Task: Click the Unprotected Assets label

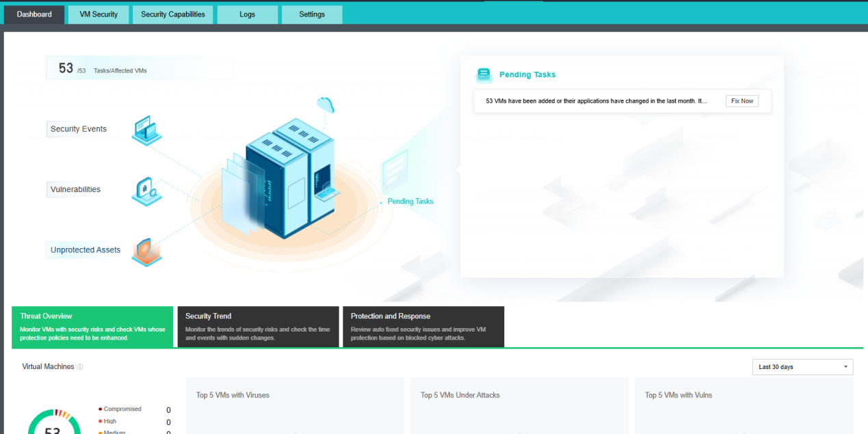Action: click(85, 250)
